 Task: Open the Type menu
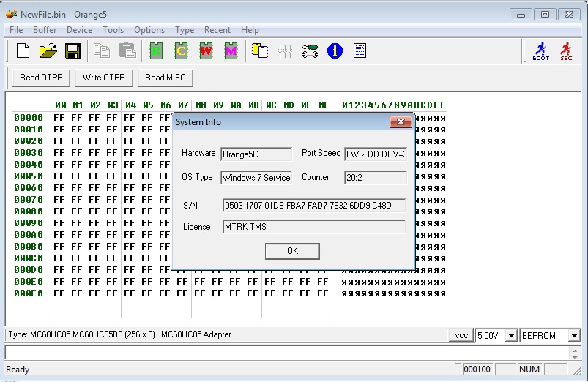185,30
